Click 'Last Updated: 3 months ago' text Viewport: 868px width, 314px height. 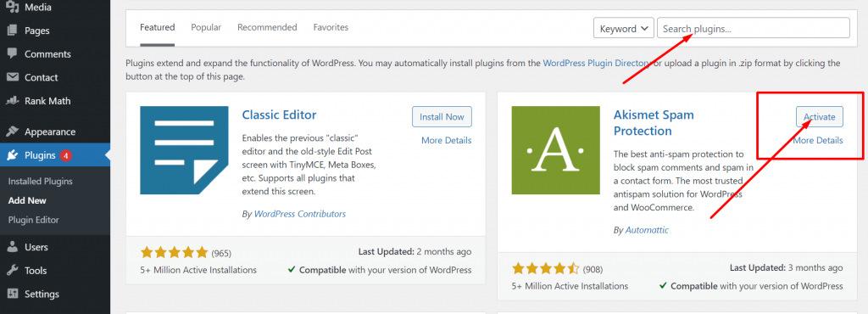[787, 267]
